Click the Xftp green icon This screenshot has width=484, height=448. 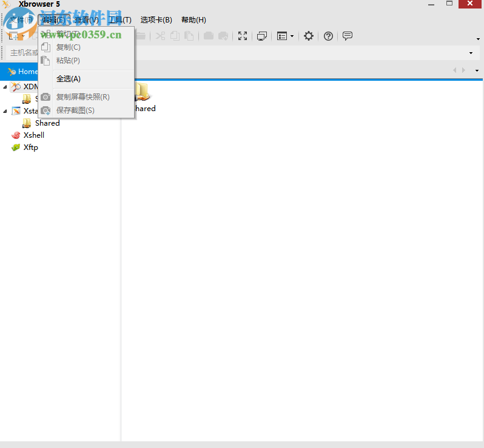(x=16, y=148)
